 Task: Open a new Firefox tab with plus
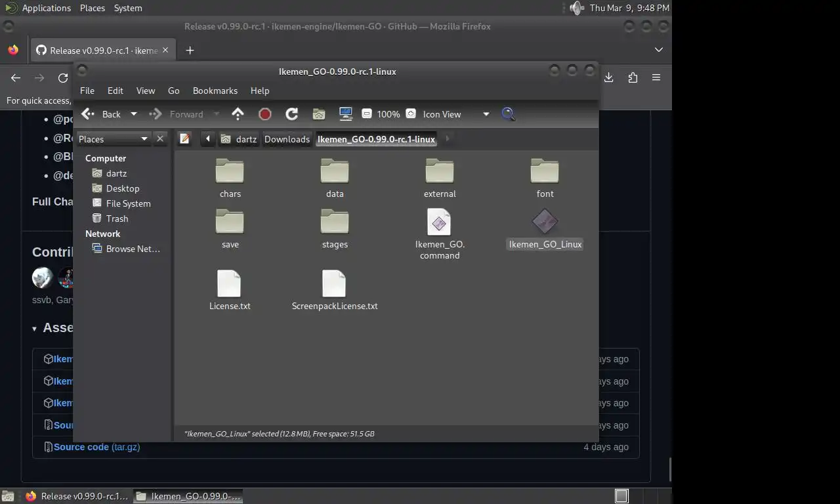[x=190, y=51]
